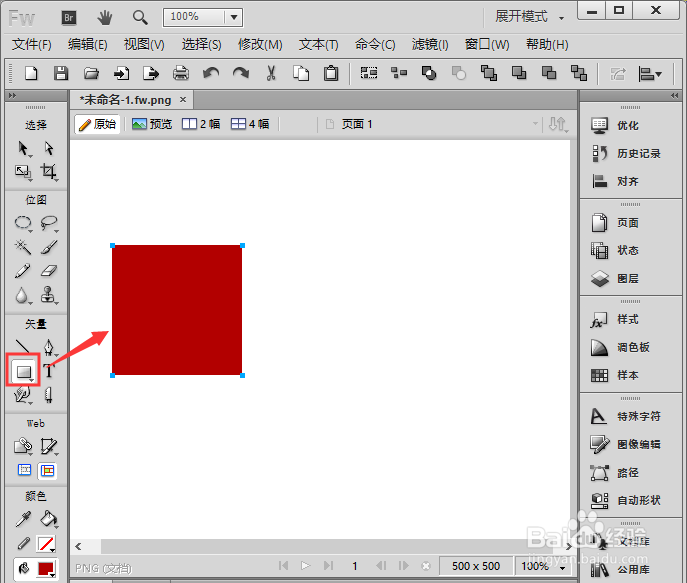687x583 pixels.
Task: Open the 文件(F) menu
Action: point(32,44)
